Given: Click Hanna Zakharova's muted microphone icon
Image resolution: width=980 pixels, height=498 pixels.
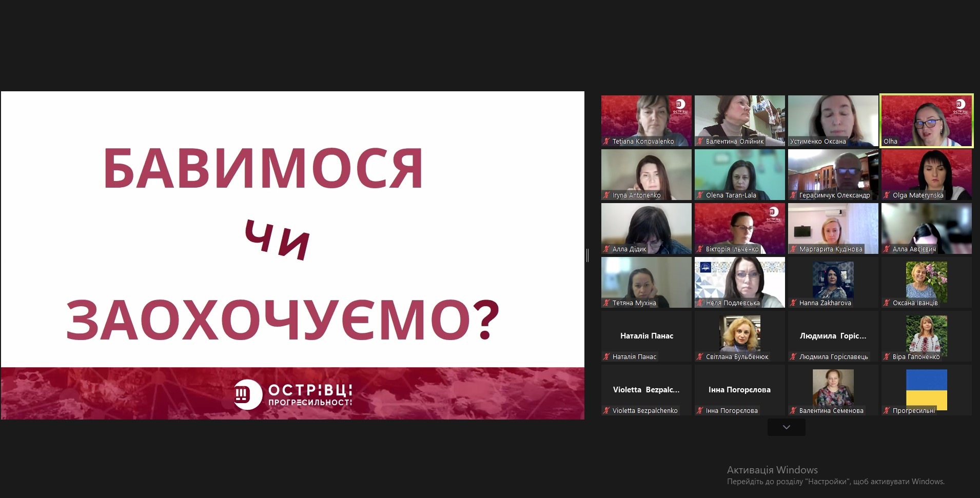Looking at the screenshot, I should [x=793, y=303].
